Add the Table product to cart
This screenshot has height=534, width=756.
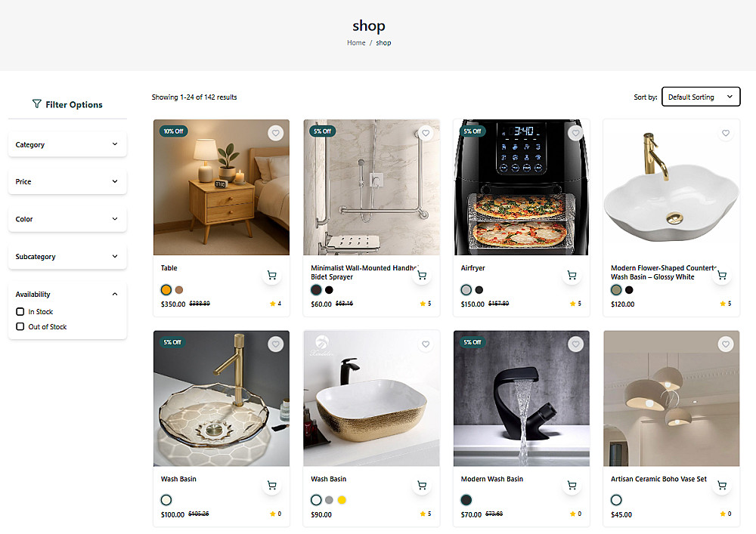pos(272,276)
